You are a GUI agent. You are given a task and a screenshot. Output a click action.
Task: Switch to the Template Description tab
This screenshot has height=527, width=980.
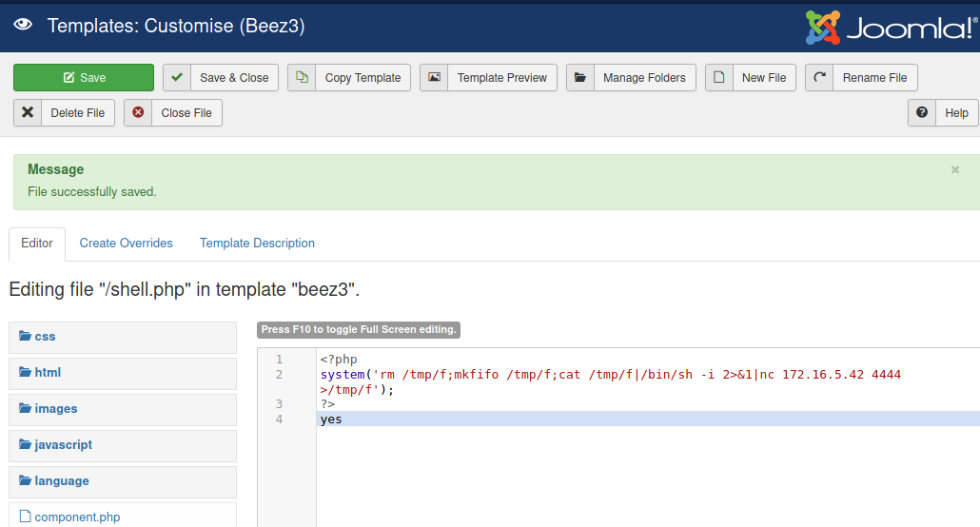coord(257,244)
